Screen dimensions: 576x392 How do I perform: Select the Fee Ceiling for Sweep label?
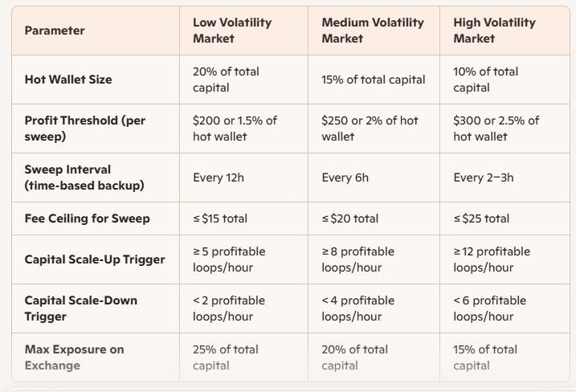87,218
